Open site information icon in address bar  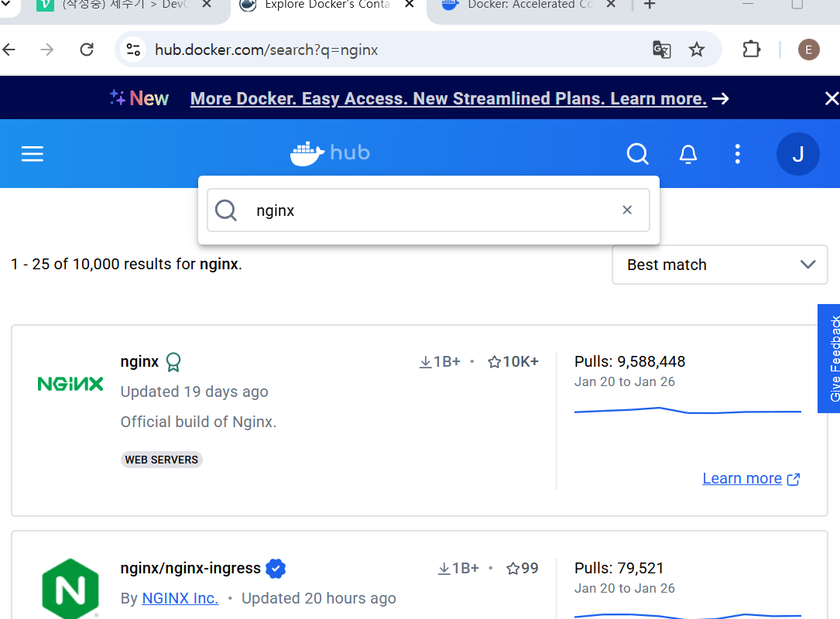pyautogui.click(x=133, y=50)
